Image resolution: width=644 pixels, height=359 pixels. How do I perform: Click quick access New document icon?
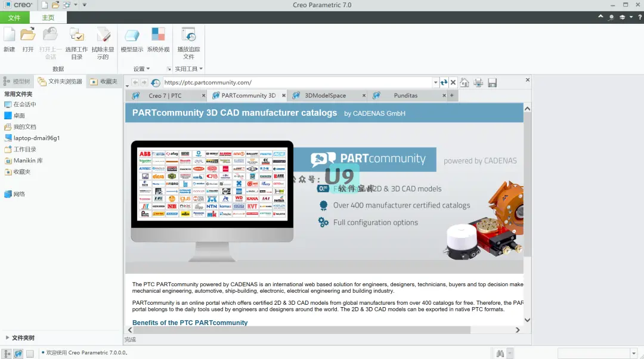(44, 5)
